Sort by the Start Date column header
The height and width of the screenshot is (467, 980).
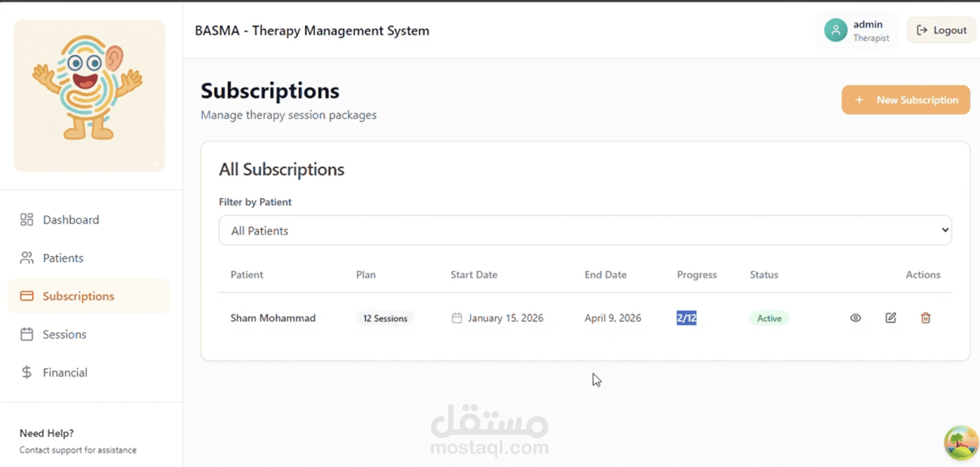(x=473, y=274)
